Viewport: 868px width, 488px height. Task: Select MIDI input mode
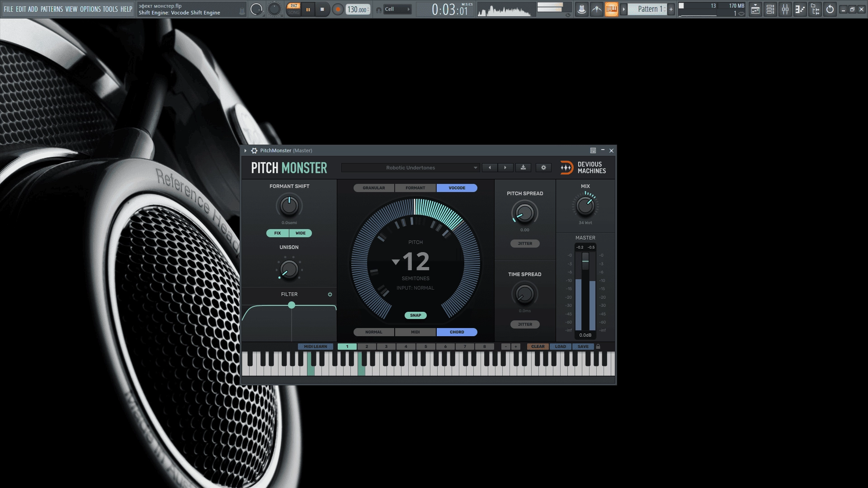(x=415, y=332)
